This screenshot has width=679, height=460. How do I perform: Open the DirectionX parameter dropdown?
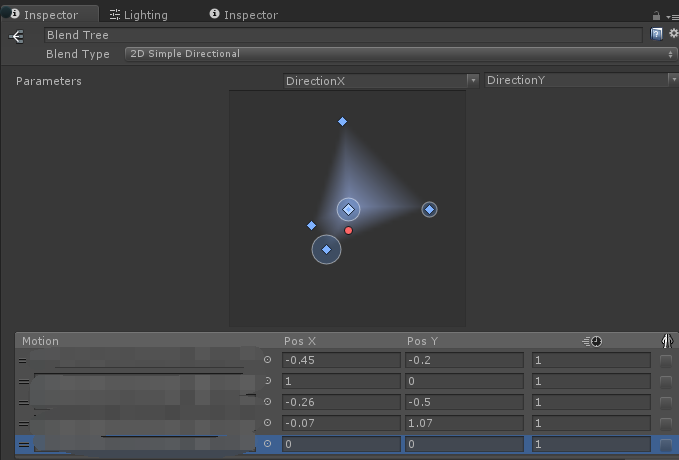coord(381,81)
